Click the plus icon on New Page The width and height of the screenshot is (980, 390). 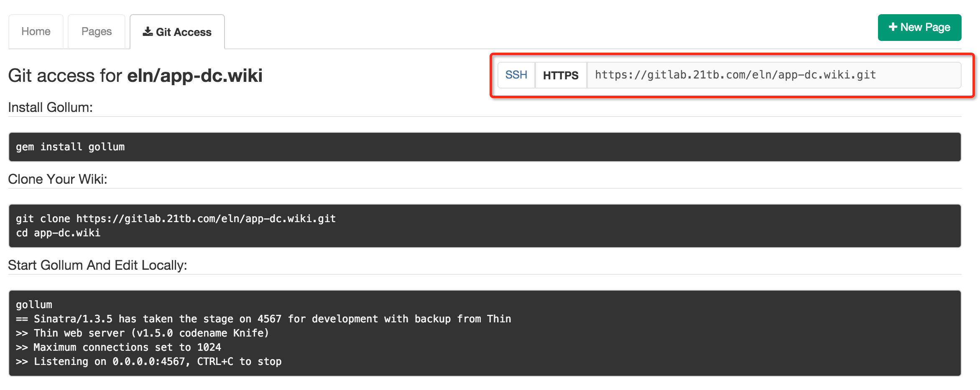pyautogui.click(x=893, y=27)
